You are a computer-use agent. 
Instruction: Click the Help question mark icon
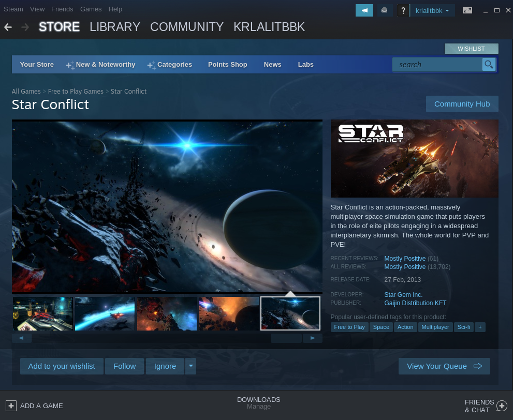pyautogui.click(x=403, y=10)
